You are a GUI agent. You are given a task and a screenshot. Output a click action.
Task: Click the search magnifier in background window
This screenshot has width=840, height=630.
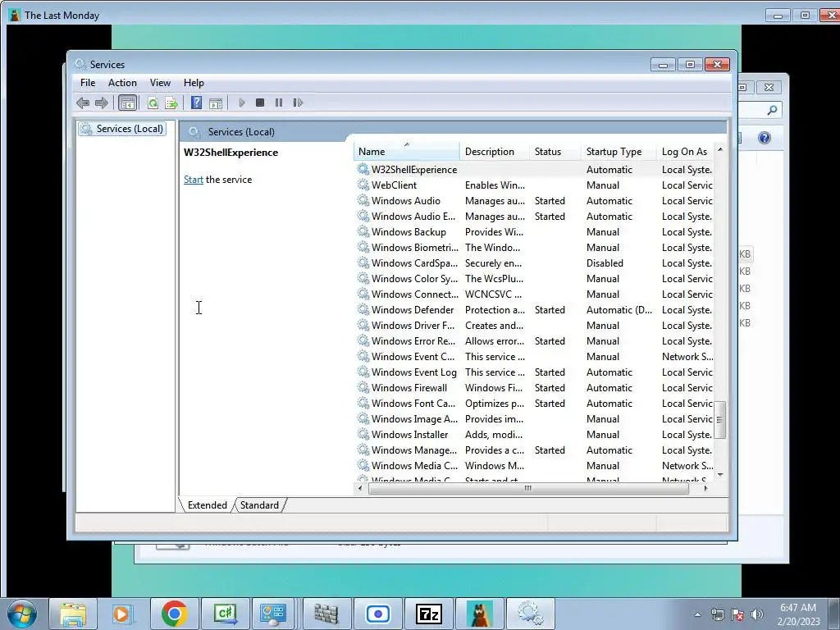click(772, 110)
